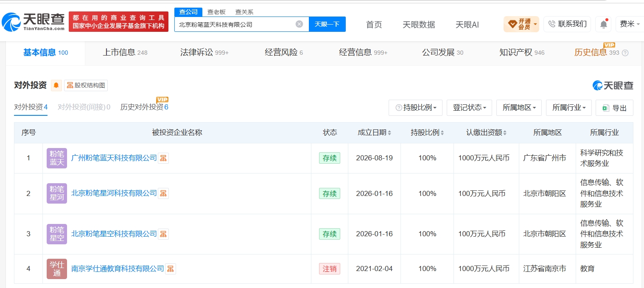
Task: Open equity structure icon for 北京粉笔星空科技有限公司
Action: [163, 234]
